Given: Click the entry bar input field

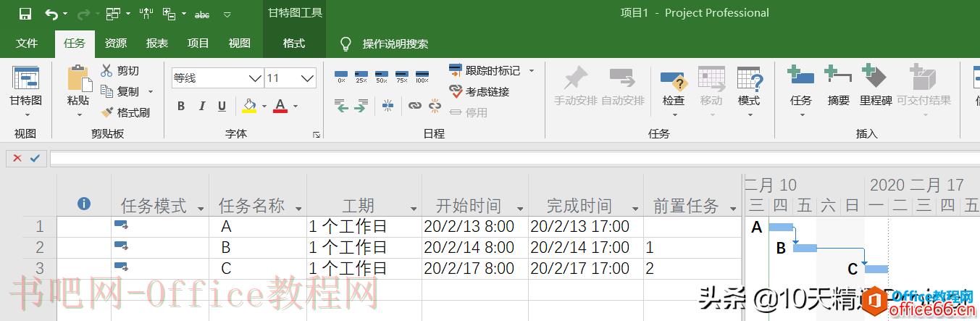Looking at the screenshot, I should pos(514,158).
